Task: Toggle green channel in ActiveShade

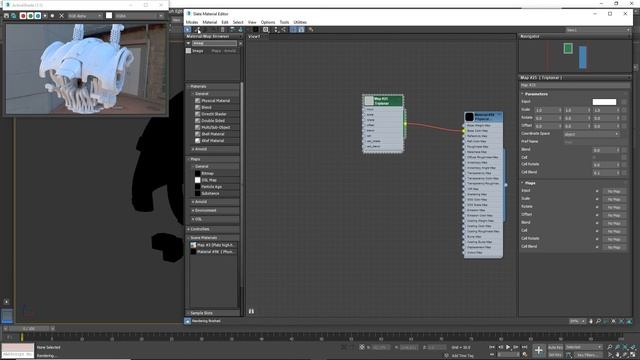Action: [31, 16]
